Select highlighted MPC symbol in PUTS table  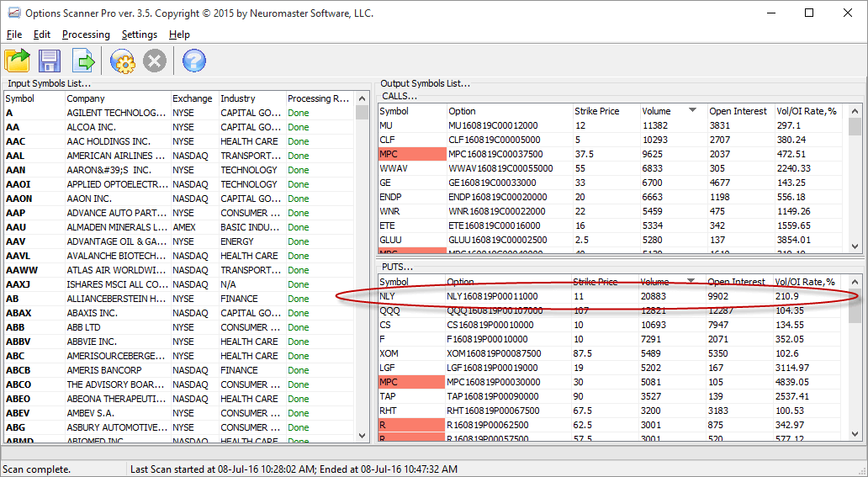click(x=411, y=382)
